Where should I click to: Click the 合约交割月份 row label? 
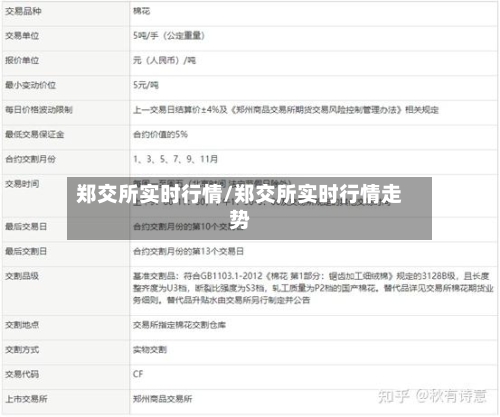click(x=30, y=159)
